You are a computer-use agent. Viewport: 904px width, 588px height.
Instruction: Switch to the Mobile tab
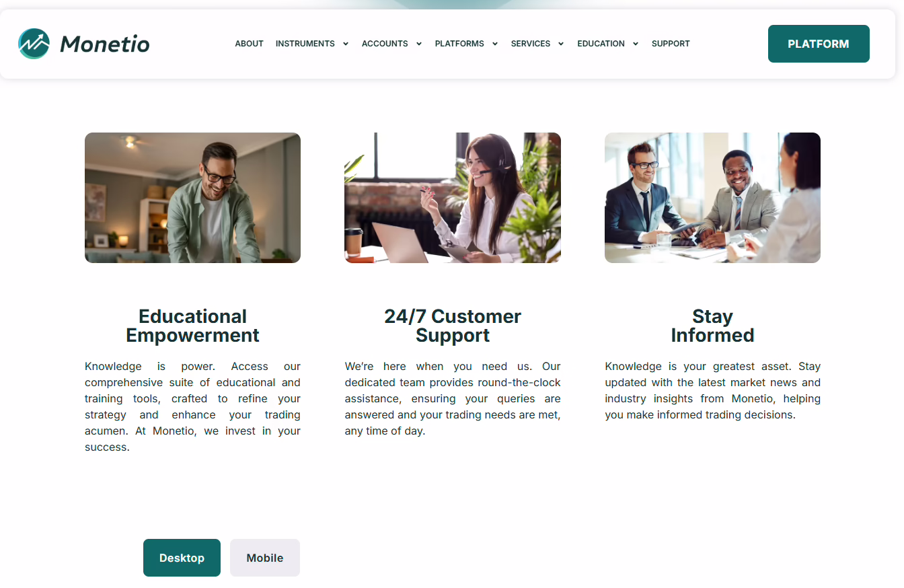coord(265,558)
